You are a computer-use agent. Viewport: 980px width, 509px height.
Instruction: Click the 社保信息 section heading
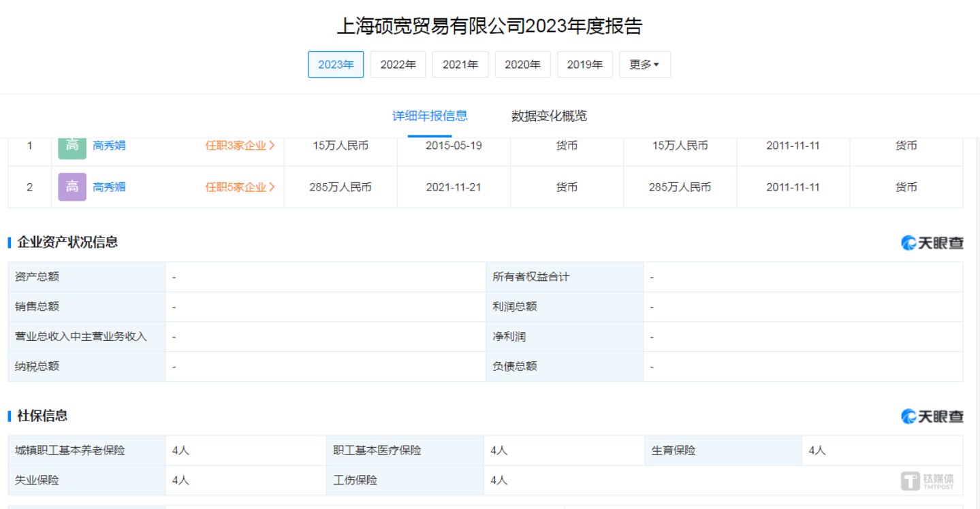click(42, 416)
